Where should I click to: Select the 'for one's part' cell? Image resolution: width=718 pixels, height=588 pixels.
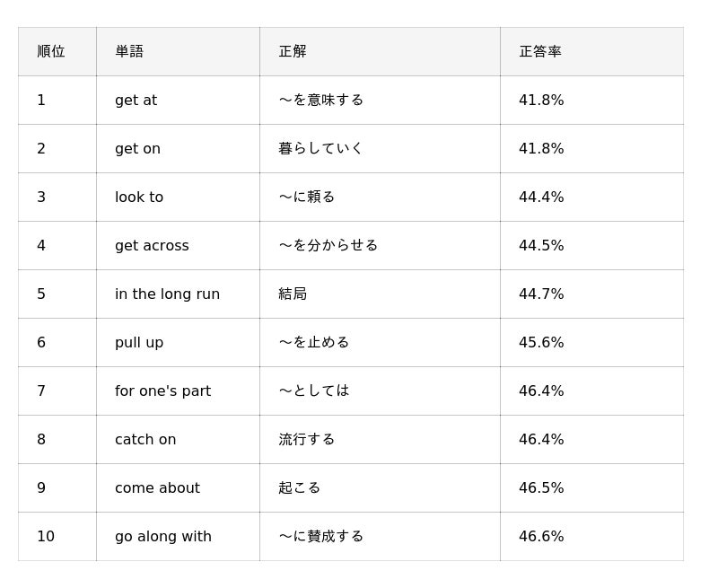pos(178,391)
